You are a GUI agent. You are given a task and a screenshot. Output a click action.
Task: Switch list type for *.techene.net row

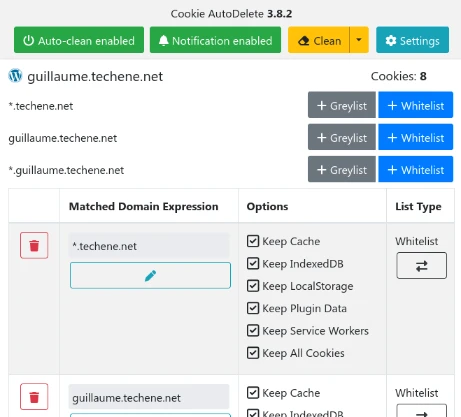(421, 265)
